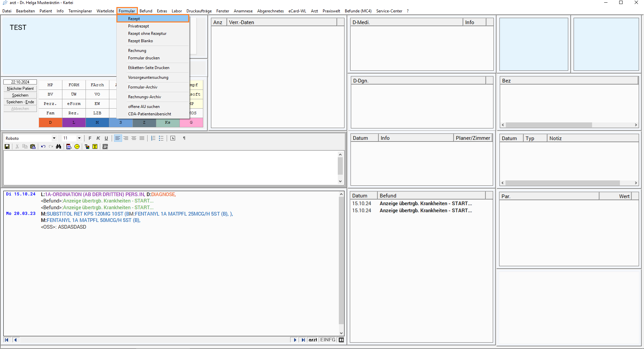Click Nächster Patient button
644x349 pixels.
(x=20, y=89)
